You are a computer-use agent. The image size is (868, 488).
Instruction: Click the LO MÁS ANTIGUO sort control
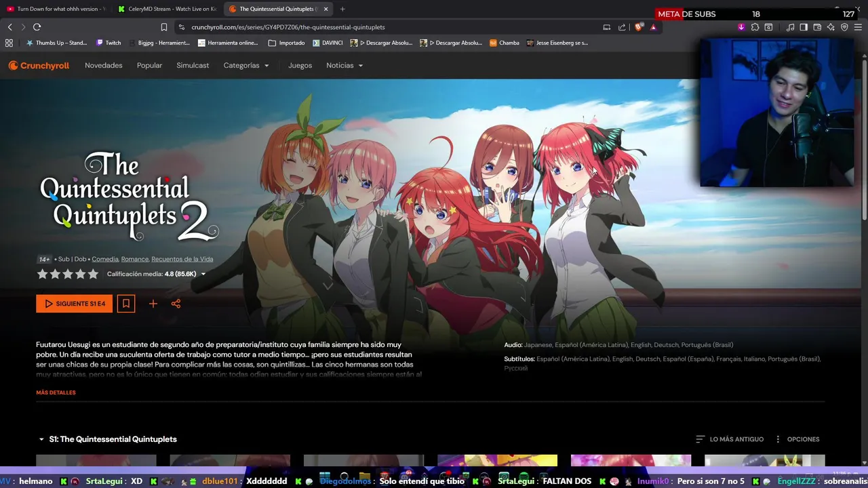coord(730,439)
